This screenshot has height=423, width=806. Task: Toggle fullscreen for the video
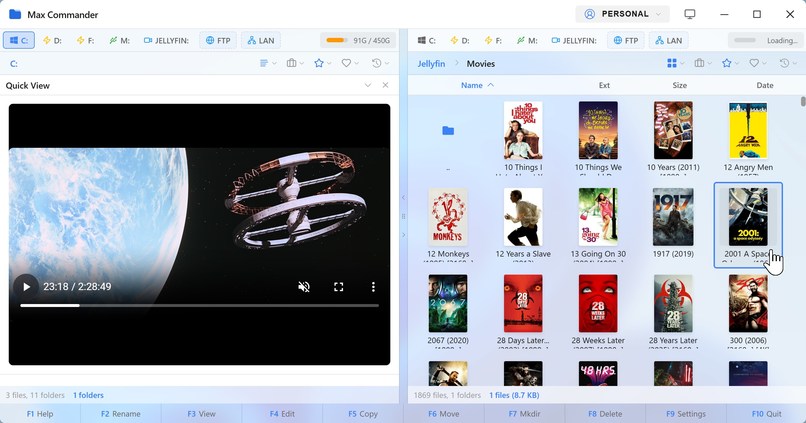point(338,287)
